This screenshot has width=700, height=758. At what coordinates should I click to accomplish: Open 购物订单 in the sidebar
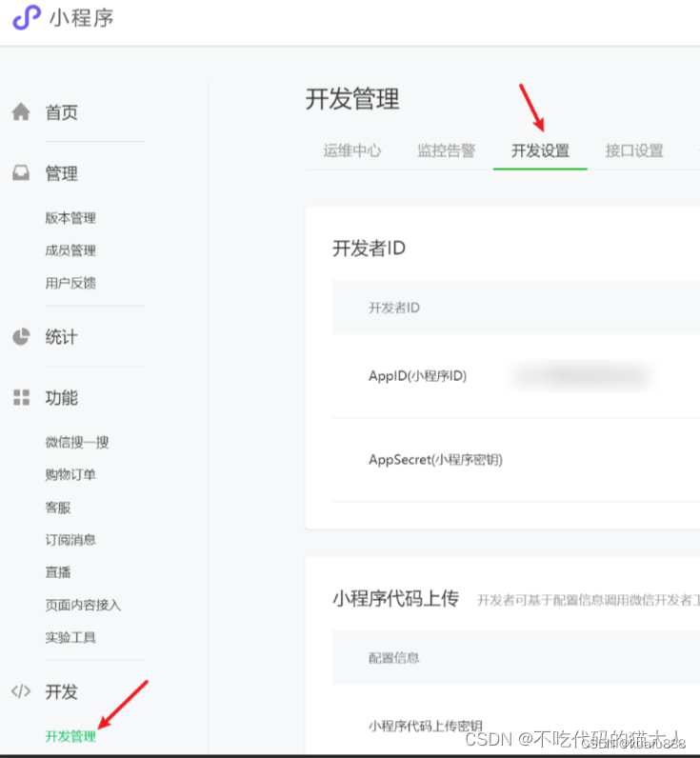[70, 475]
